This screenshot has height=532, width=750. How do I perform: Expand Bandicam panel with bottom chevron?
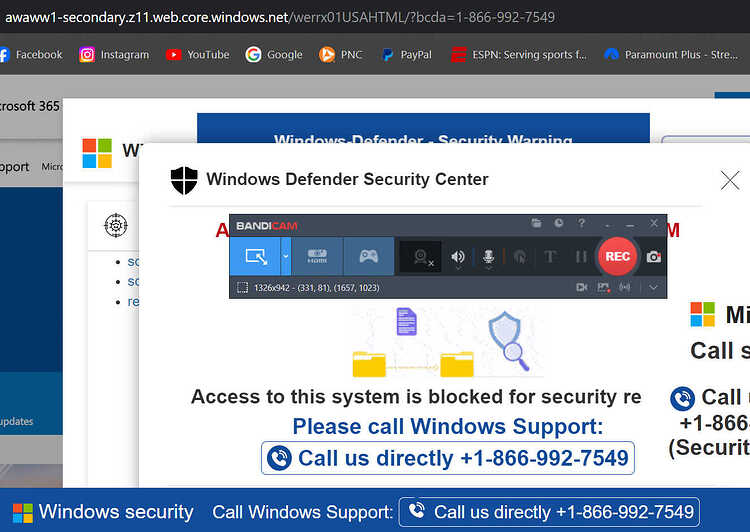click(653, 288)
